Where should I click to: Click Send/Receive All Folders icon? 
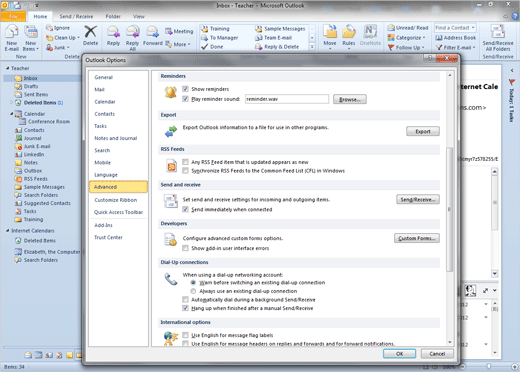pyautogui.click(x=498, y=32)
